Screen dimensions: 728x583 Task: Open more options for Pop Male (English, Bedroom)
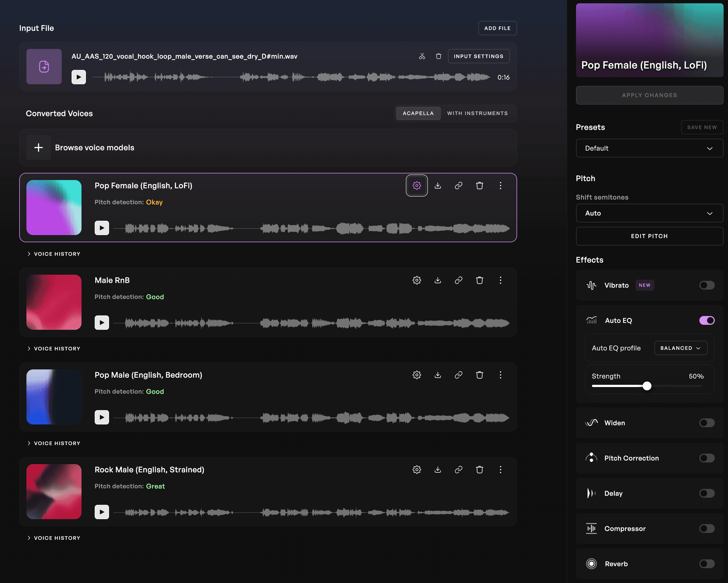[500, 375]
